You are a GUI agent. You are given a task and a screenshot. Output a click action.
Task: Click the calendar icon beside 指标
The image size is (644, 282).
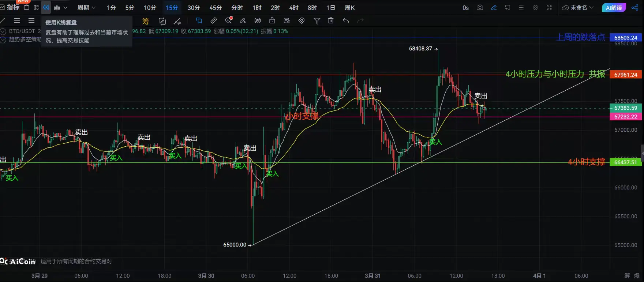pyautogui.click(x=26, y=7)
